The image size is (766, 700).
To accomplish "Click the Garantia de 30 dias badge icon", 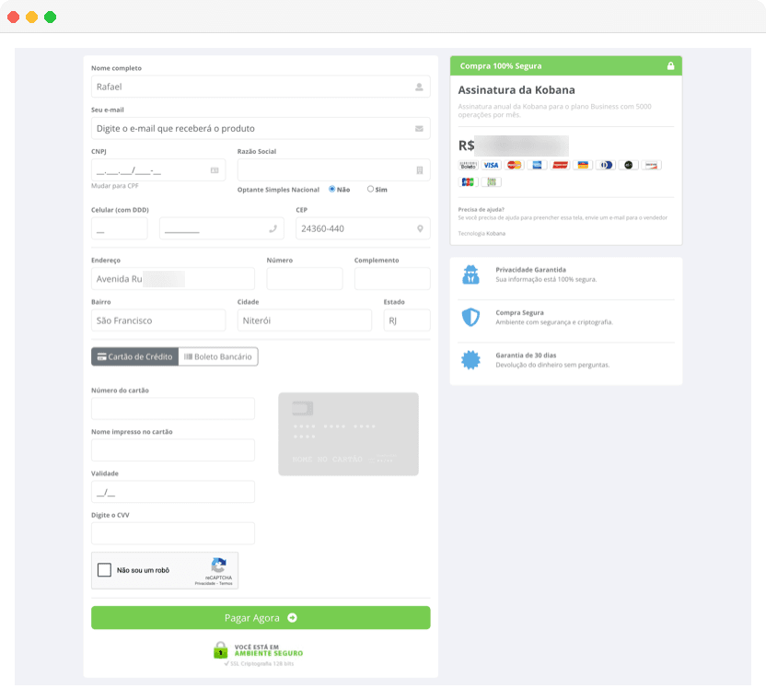I will [x=471, y=359].
